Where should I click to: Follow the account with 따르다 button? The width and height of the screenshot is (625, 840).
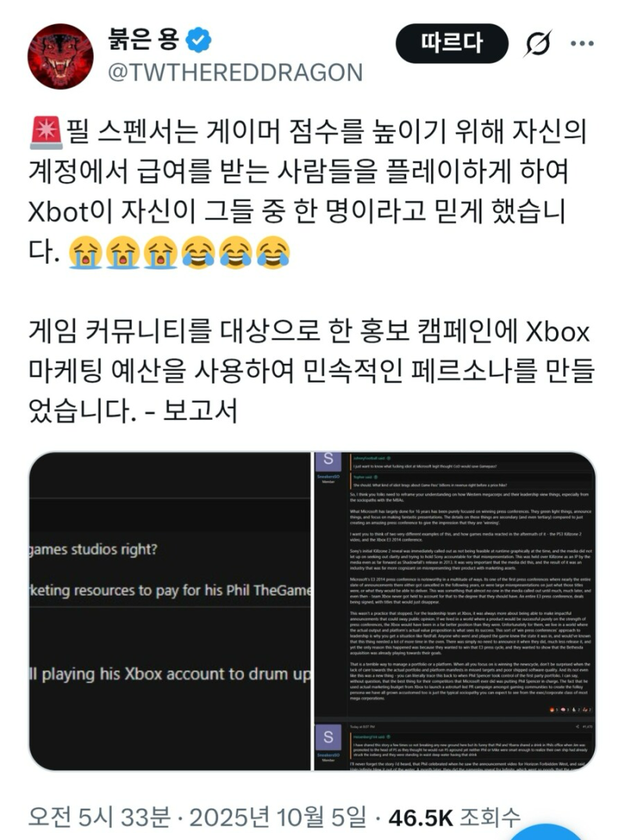(452, 44)
